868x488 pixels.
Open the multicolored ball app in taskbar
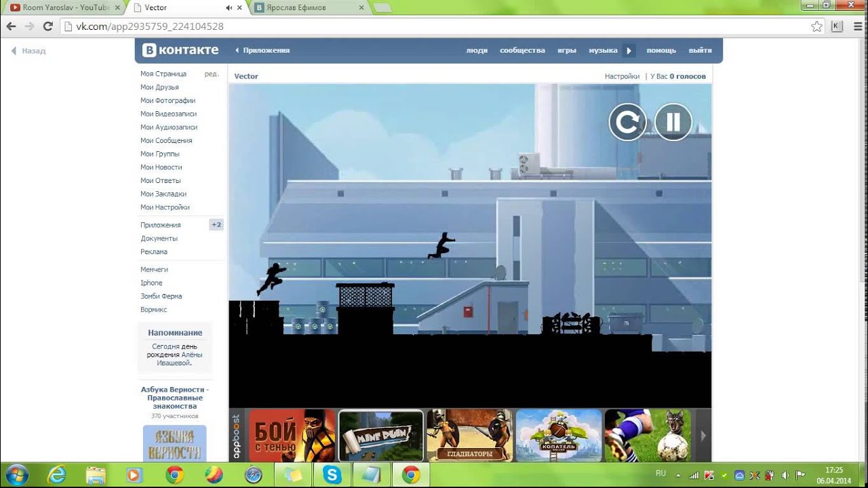pyautogui.click(x=214, y=474)
